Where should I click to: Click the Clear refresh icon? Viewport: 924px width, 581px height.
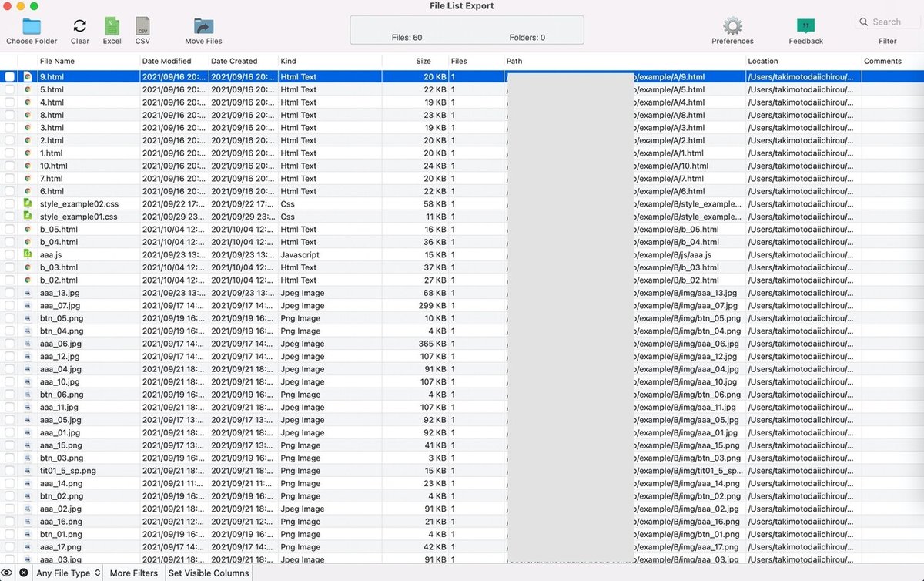tap(80, 26)
